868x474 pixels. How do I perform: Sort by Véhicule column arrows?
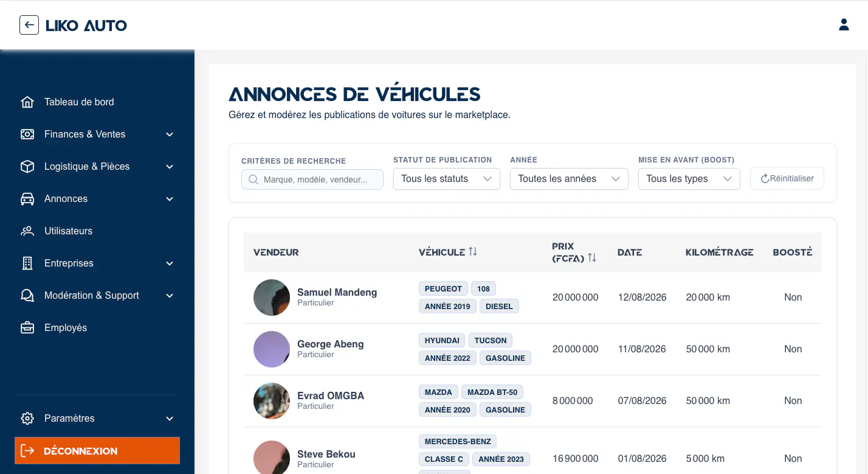473,252
